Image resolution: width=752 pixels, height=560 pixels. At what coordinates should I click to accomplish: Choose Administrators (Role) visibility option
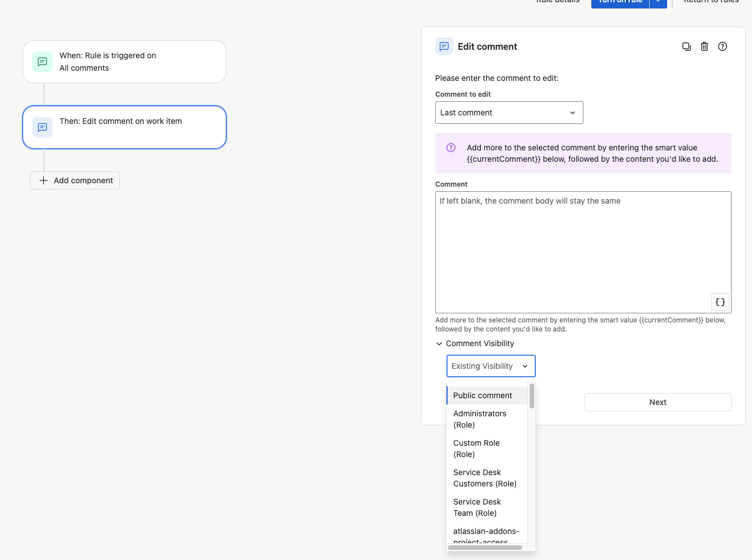(x=480, y=419)
